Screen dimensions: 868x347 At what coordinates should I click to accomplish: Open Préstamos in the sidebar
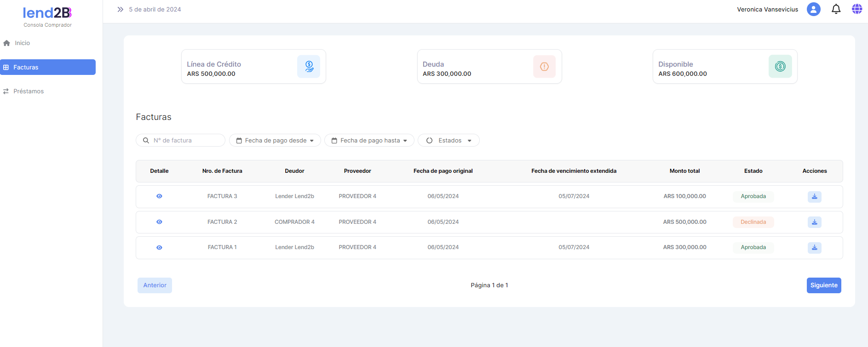coord(29,91)
